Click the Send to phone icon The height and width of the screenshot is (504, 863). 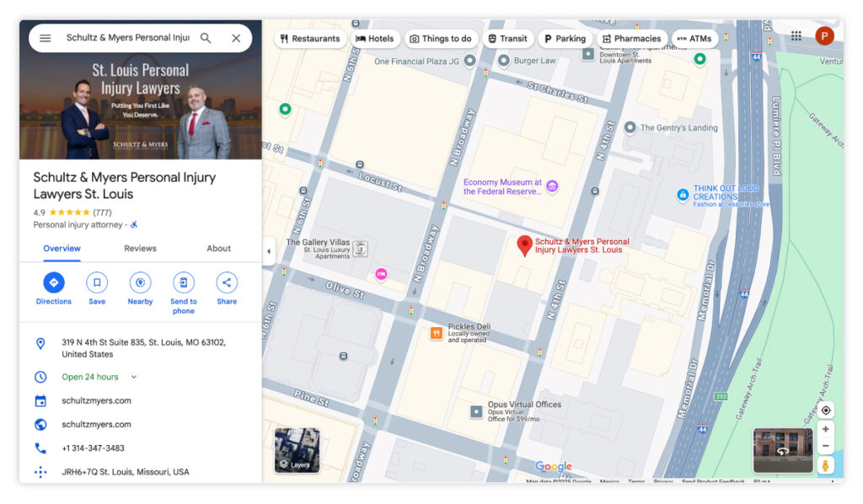point(183,283)
